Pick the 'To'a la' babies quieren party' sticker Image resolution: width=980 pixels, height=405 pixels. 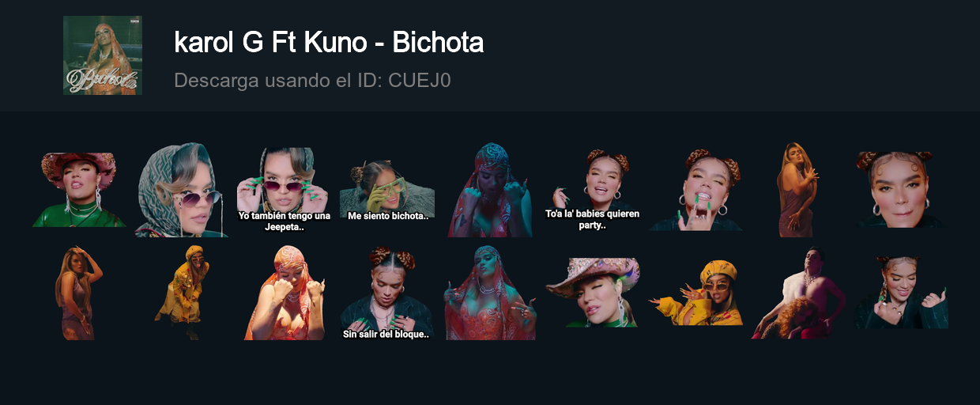(x=593, y=190)
